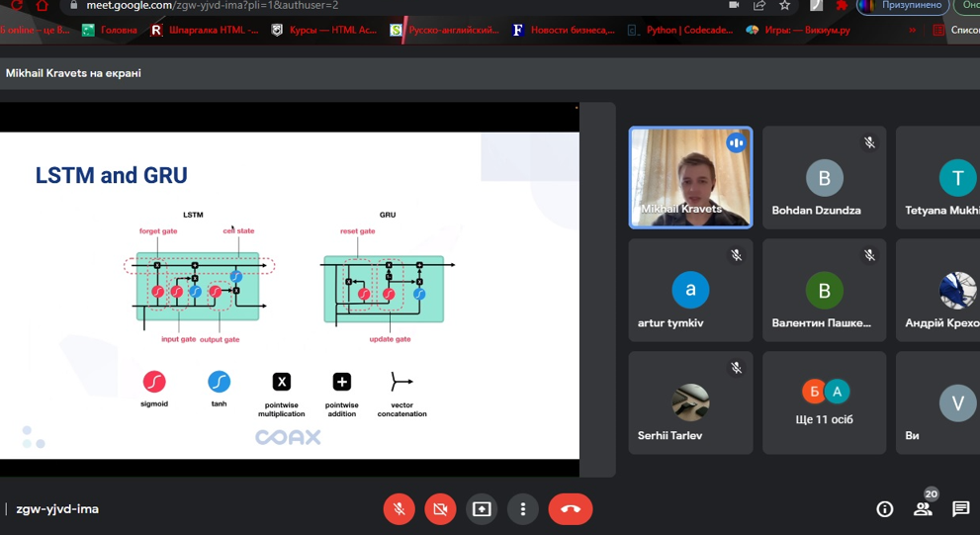This screenshot has height=535, width=980.
Task: Open the 'Python | Codecademy' bookmark
Action: (680, 31)
